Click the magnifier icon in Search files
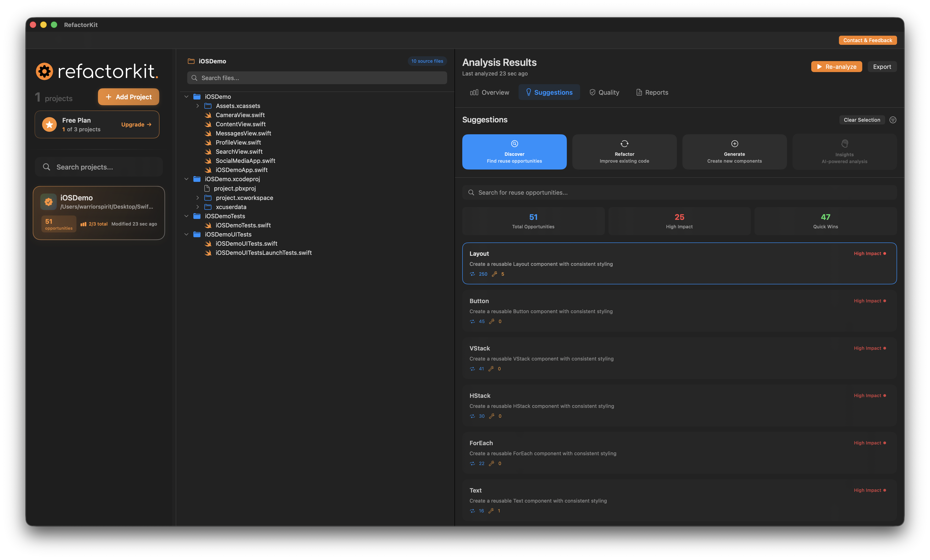Image resolution: width=930 pixels, height=560 pixels. pyautogui.click(x=194, y=78)
